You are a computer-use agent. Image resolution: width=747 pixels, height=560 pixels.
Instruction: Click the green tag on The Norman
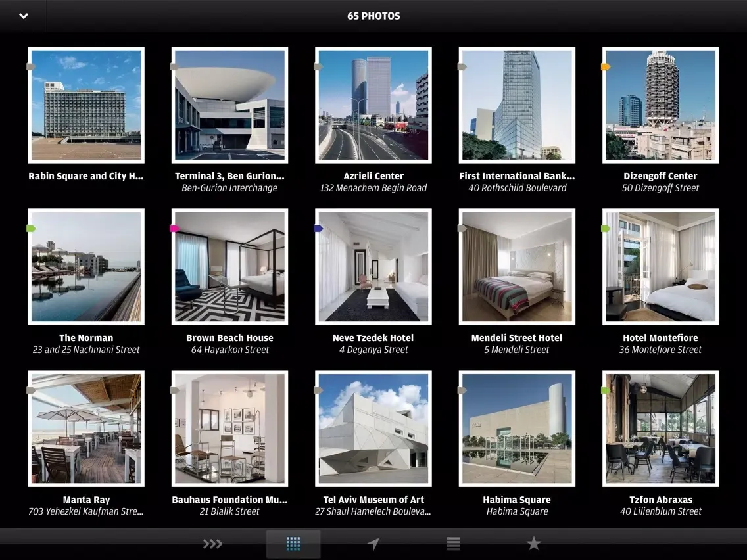click(31, 229)
